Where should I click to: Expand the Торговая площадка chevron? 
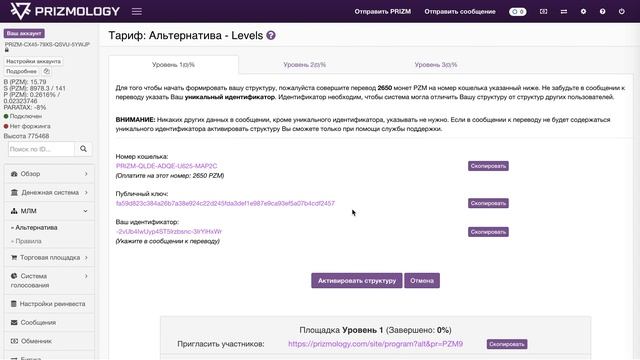[86, 258]
